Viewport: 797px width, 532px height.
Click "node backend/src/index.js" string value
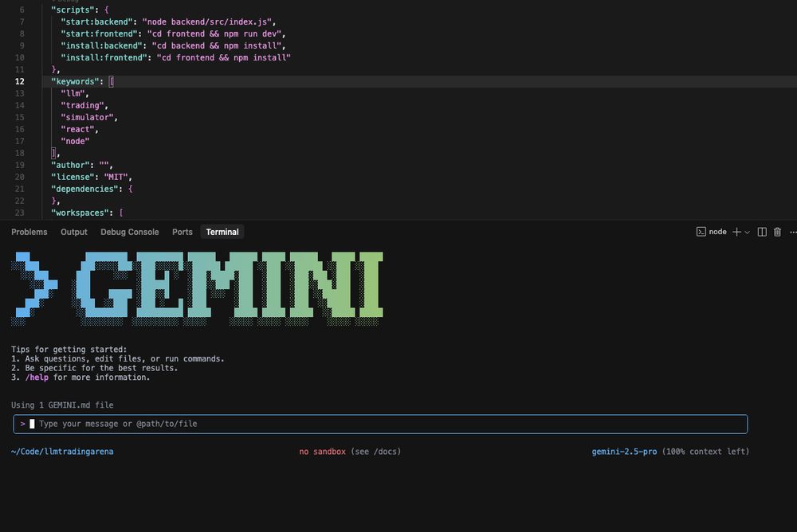(208, 22)
